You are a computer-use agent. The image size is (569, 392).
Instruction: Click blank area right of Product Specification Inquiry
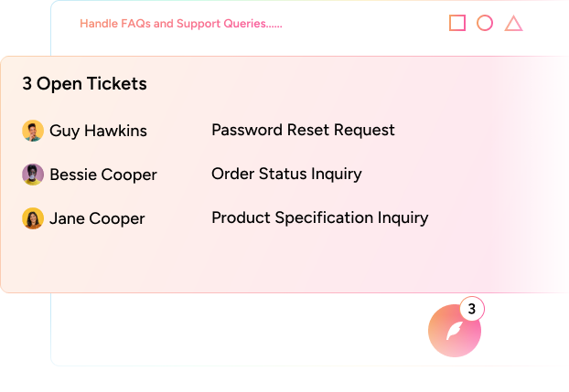click(x=494, y=217)
